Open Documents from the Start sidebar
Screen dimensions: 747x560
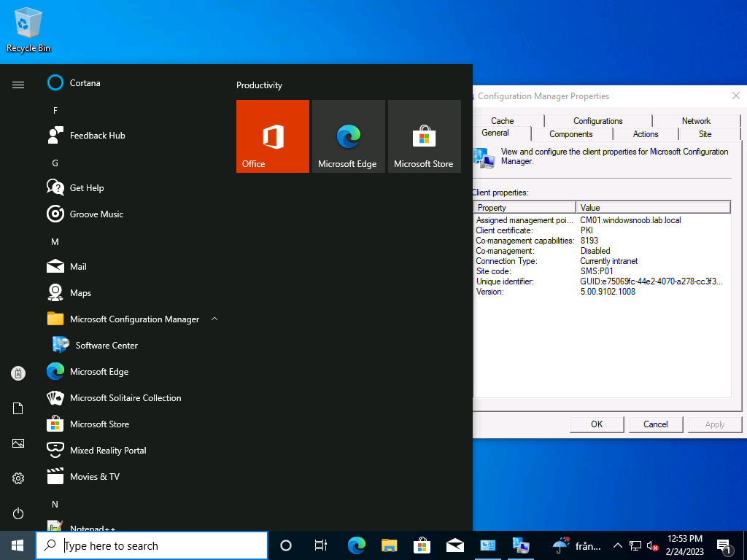pyautogui.click(x=18, y=408)
